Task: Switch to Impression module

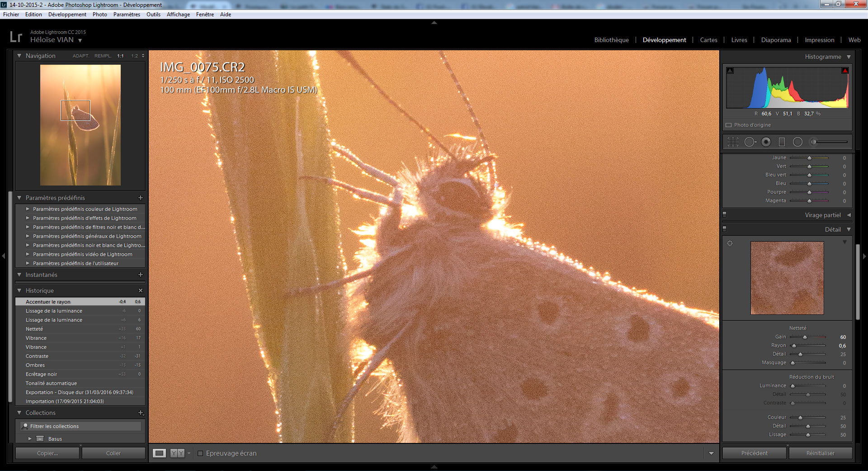Action: (x=819, y=40)
